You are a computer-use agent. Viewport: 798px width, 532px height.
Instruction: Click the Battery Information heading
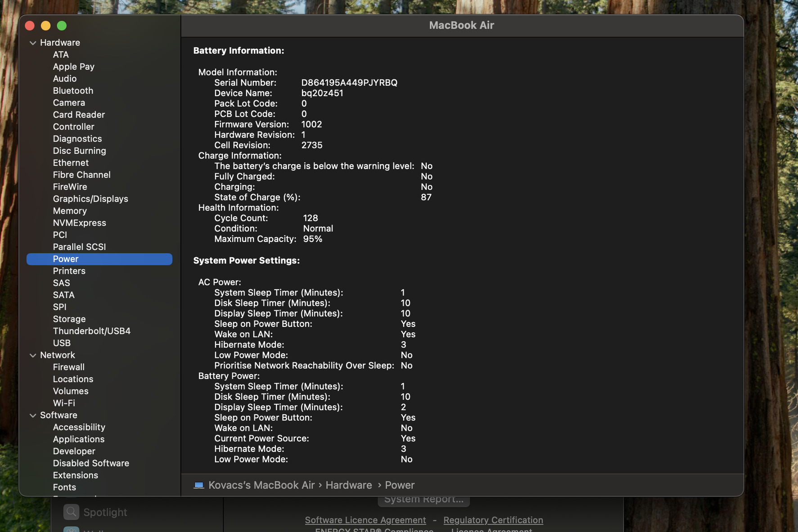pos(239,51)
